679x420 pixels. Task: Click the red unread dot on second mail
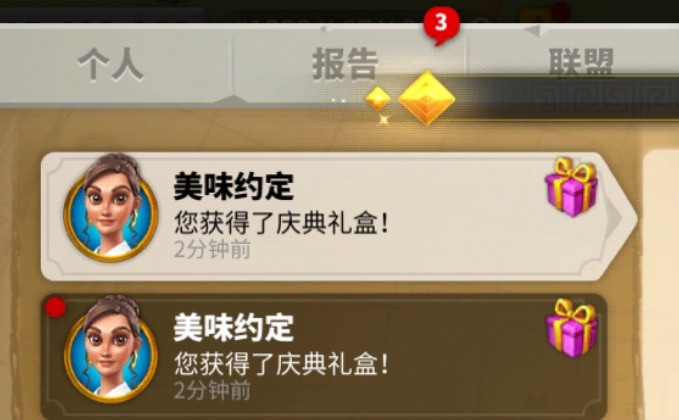point(55,307)
